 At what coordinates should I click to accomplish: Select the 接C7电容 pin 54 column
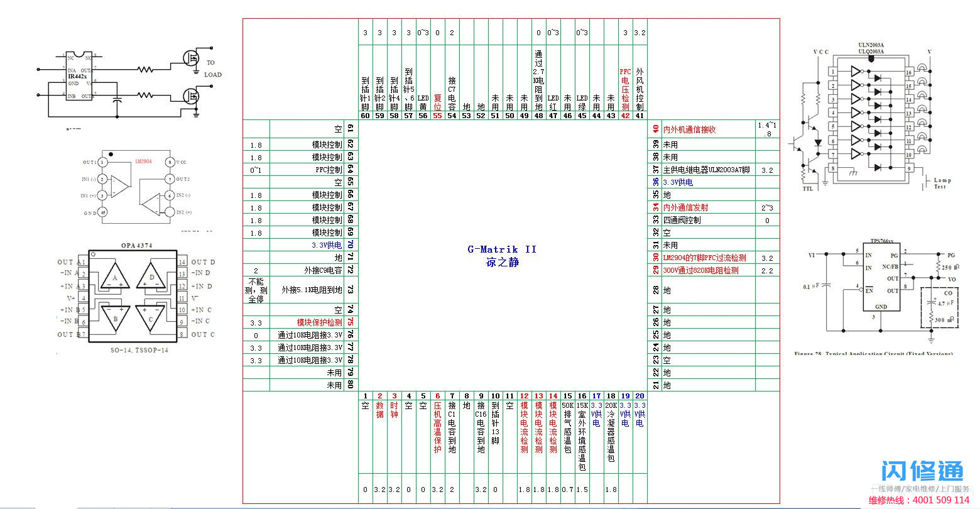452,94
